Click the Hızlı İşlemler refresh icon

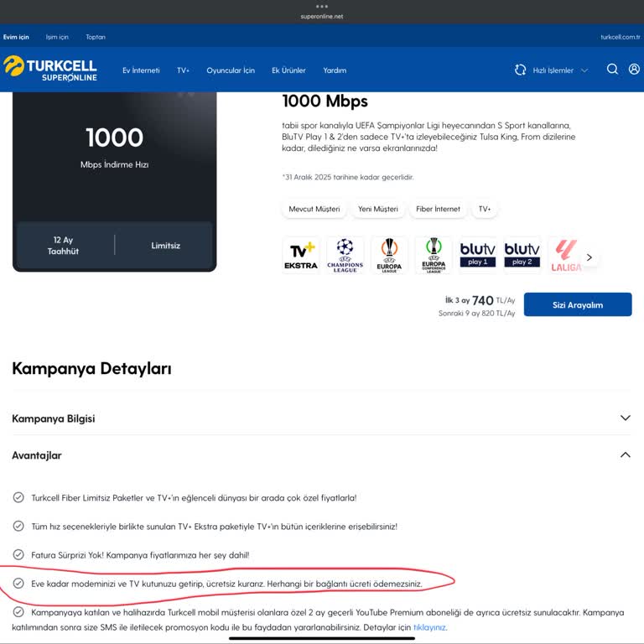[521, 70]
